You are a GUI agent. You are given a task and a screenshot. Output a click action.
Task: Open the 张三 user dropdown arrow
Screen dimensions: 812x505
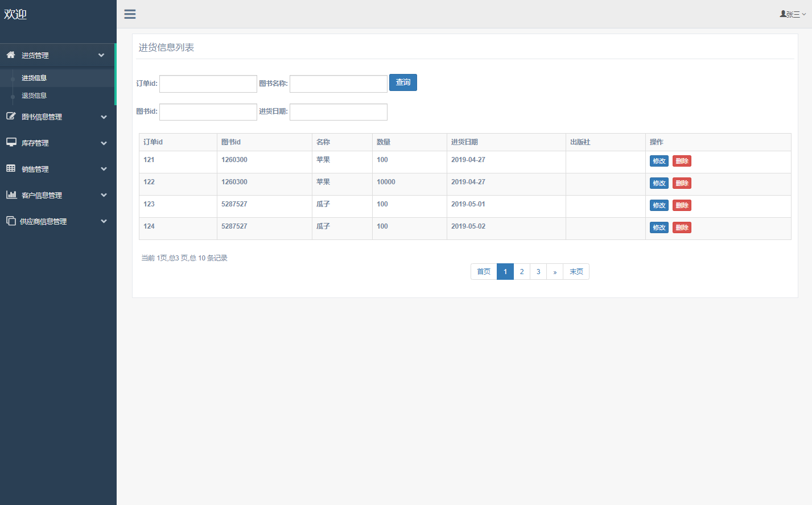[x=803, y=15]
